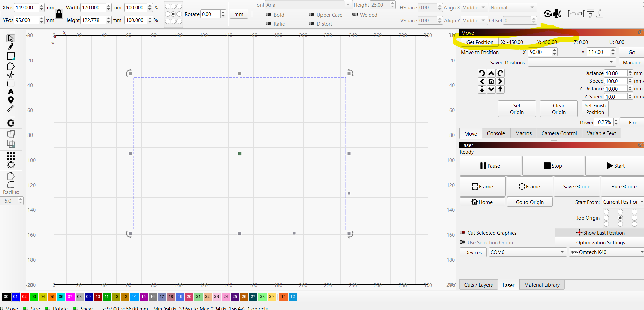Click the jog home icon in Move panel
The image size is (644, 310).
491,81
